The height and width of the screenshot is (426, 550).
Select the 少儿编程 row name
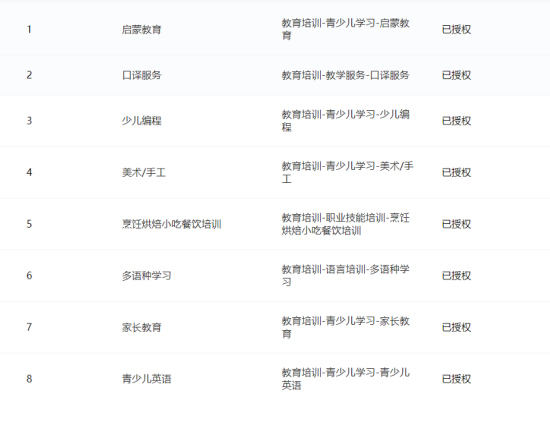click(141, 121)
